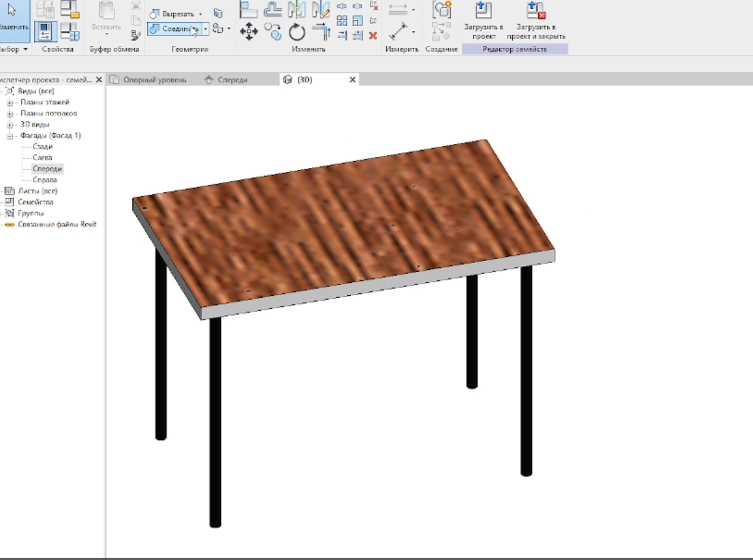753x560 pixels.
Task: Select the Rotate tool
Action: point(297,32)
